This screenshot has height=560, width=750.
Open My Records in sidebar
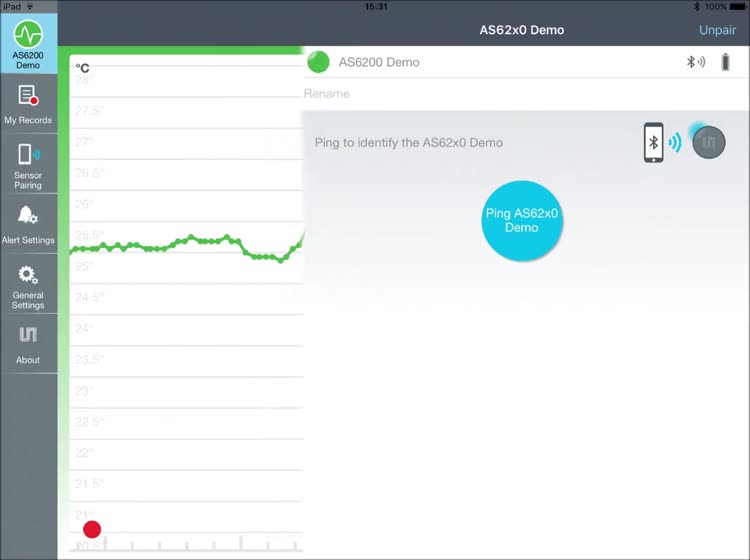[28, 104]
